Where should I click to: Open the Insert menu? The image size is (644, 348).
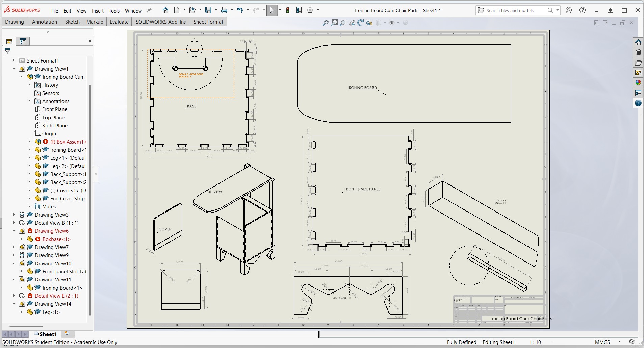tap(98, 11)
